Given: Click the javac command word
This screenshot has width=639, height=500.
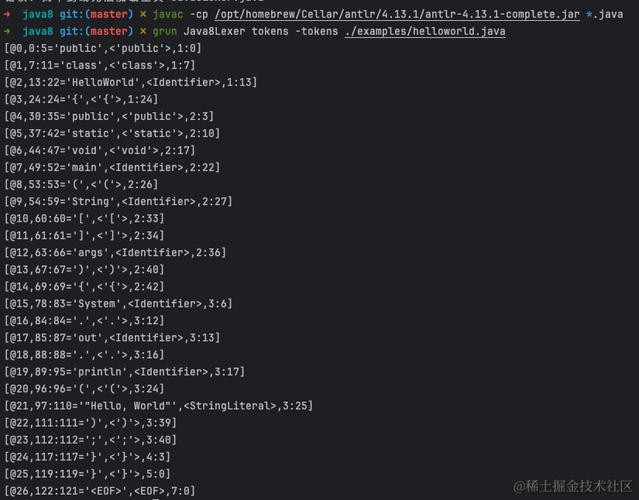Looking at the screenshot, I should coord(167,15).
